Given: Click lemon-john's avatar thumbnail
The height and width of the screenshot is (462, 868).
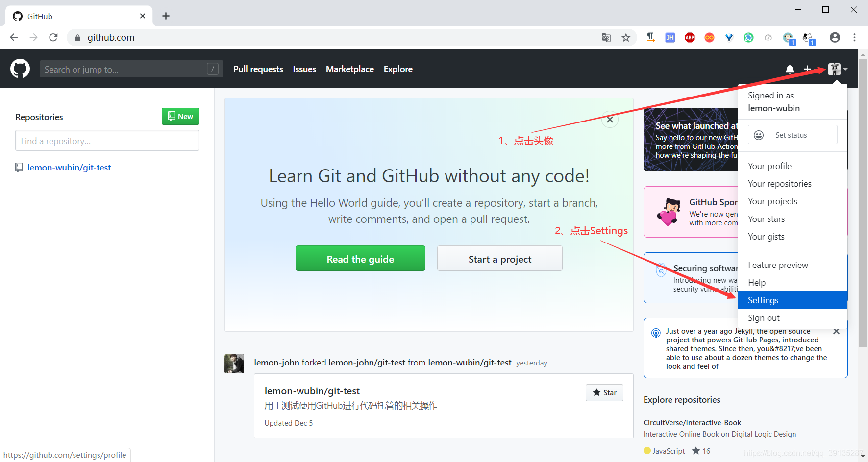Looking at the screenshot, I should (x=234, y=364).
